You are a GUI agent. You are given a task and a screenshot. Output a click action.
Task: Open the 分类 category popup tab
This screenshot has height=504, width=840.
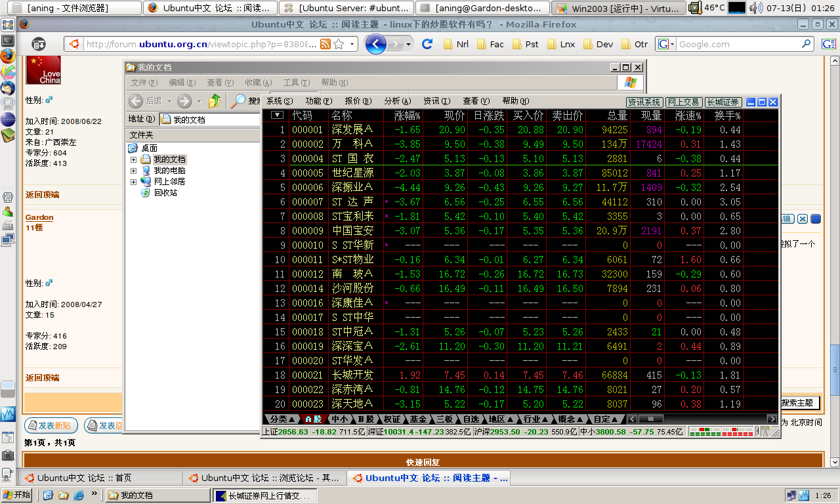(x=283, y=419)
